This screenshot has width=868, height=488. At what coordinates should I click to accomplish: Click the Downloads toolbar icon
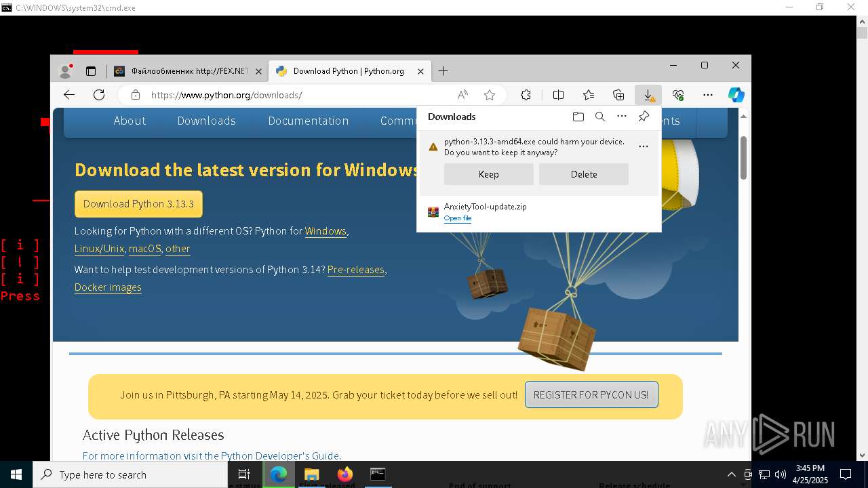click(648, 95)
